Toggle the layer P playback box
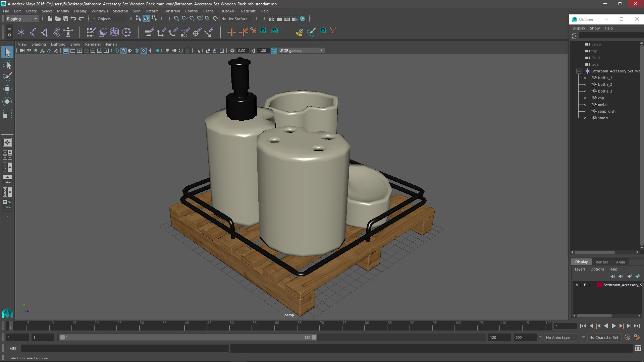The image size is (644, 362). point(585,285)
